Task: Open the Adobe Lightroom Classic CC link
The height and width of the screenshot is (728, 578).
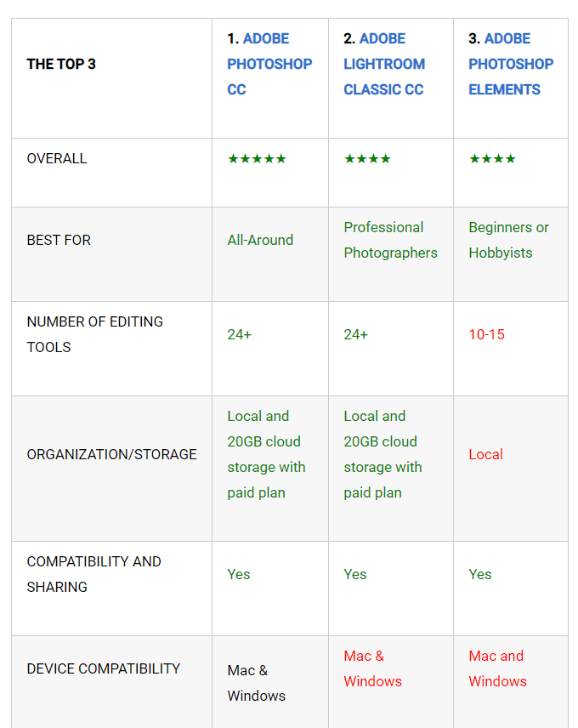Action: 384,64
